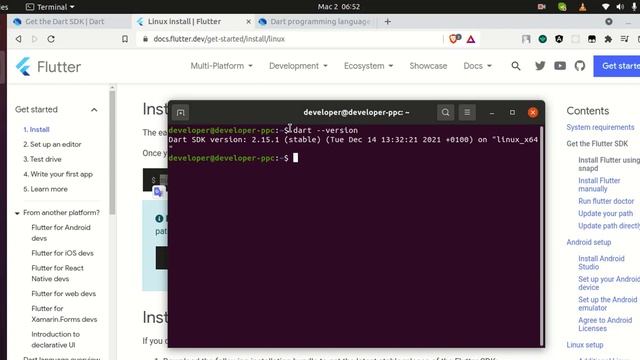Open a new browser tab

tap(387, 22)
